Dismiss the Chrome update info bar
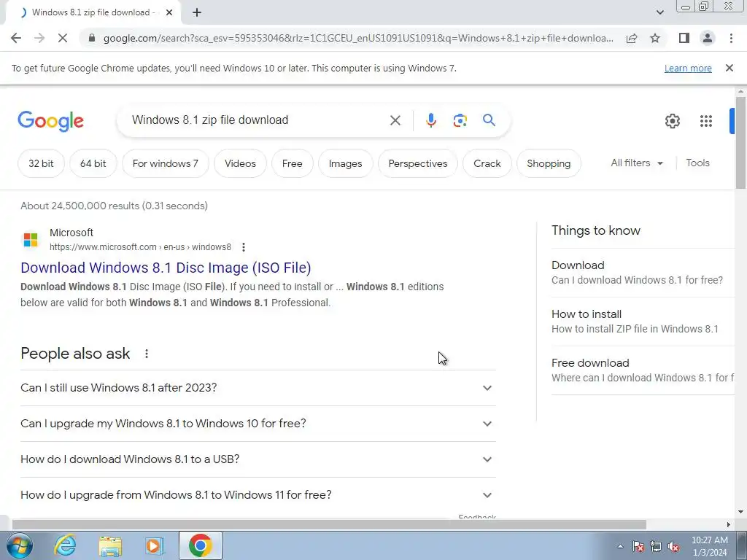 coord(729,68)
